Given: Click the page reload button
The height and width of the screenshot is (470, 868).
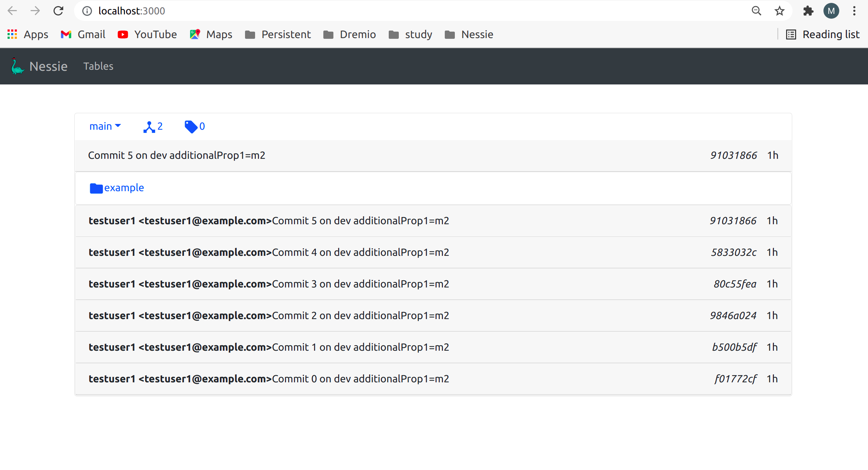Looking at the screenshot, I should coord(59,11).
